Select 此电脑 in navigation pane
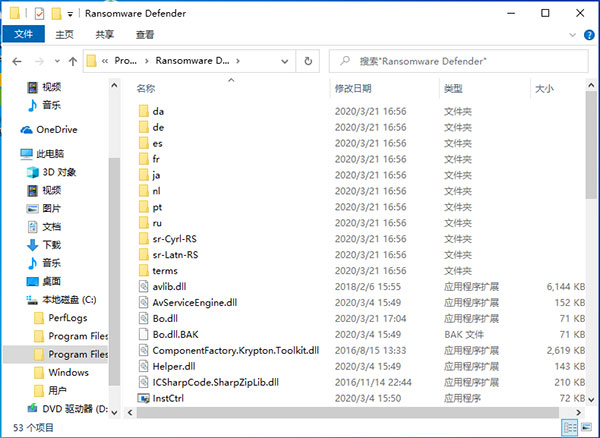Viewport: 600px width, 438px height. tap(42, 154)
